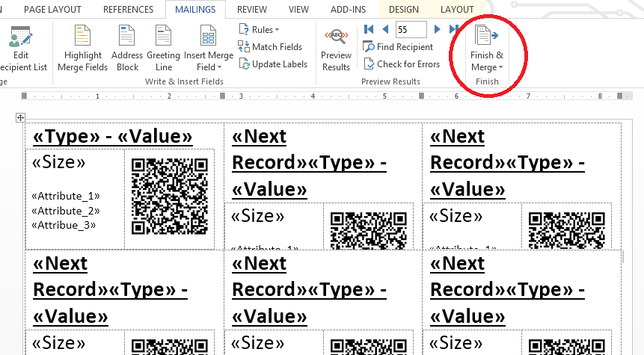Click the record number field showing 55

coord(411,30)
